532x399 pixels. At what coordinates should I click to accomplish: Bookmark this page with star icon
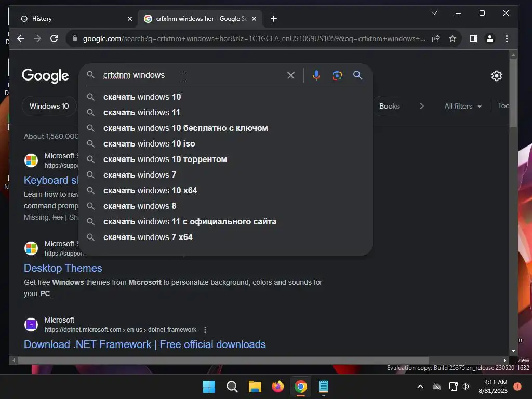(x=453, y=38)
